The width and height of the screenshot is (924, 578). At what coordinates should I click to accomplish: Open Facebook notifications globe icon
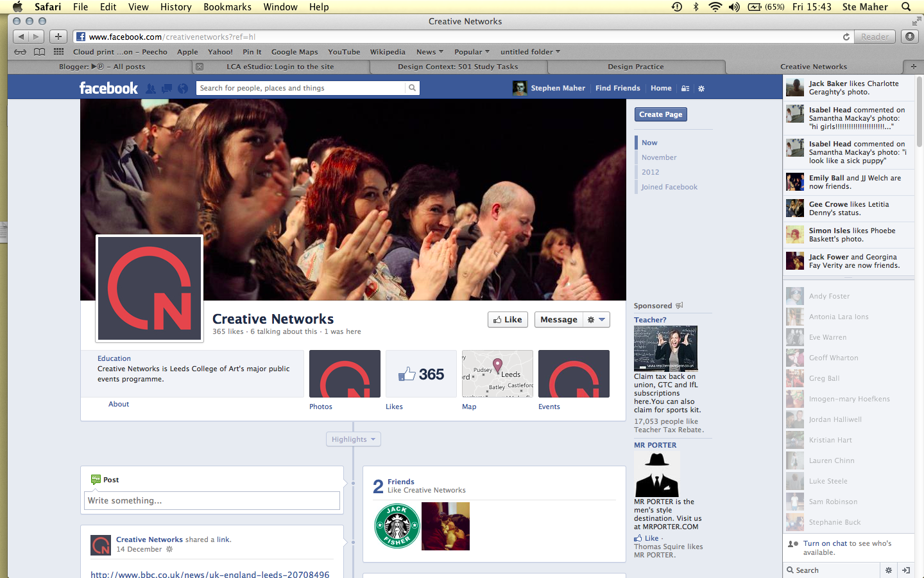[x=183, y=89]
